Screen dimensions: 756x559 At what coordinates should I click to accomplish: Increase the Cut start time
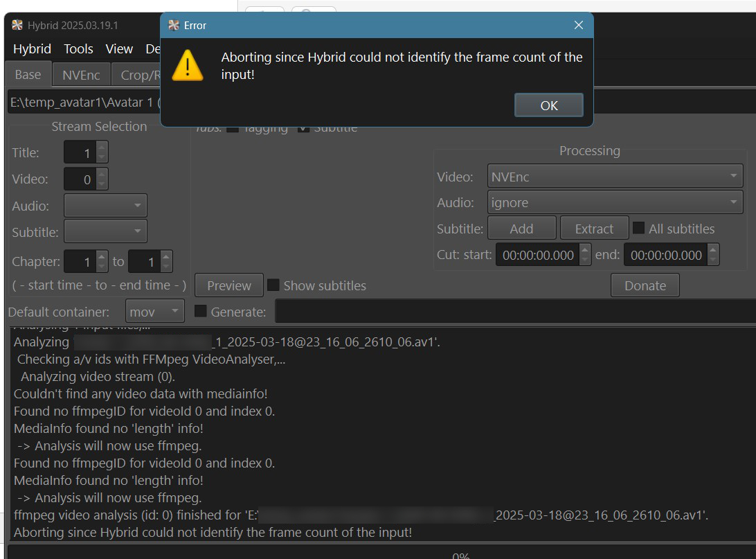point(585,249)
